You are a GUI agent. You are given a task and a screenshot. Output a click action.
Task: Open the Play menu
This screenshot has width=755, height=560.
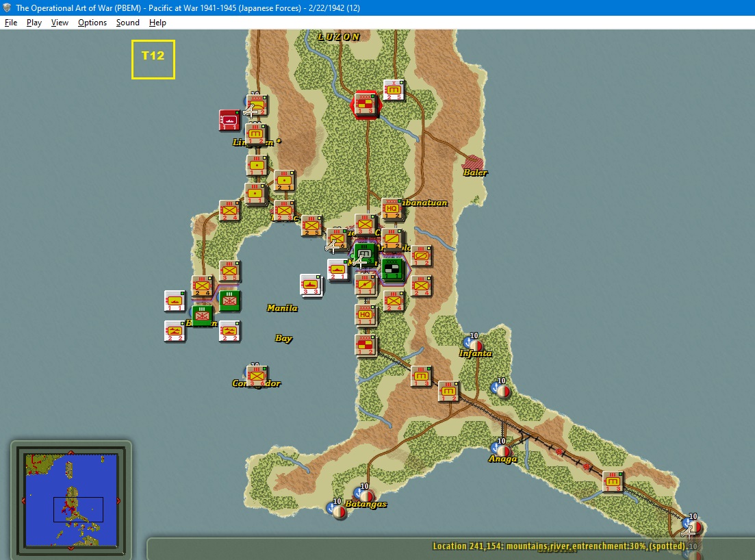pos(34,23)
